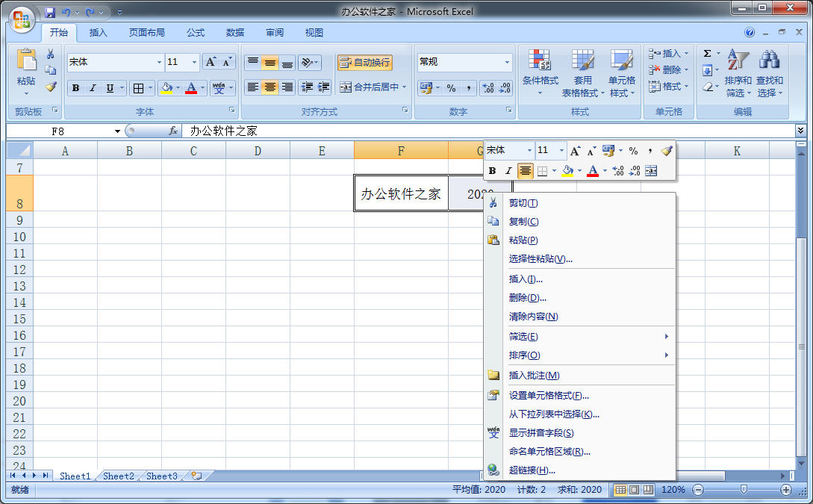Screen dimensions: 813x504
Task: Select the Sheet2 worksheet tab
Action: [118, 476]
